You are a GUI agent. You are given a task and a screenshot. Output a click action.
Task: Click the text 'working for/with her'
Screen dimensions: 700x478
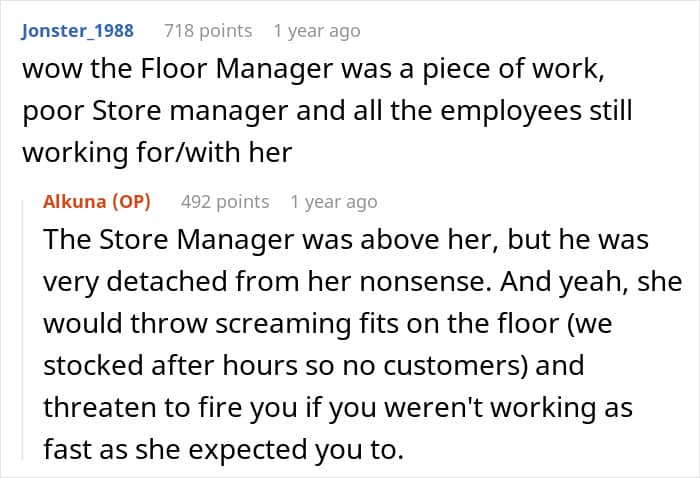[157, 153]
